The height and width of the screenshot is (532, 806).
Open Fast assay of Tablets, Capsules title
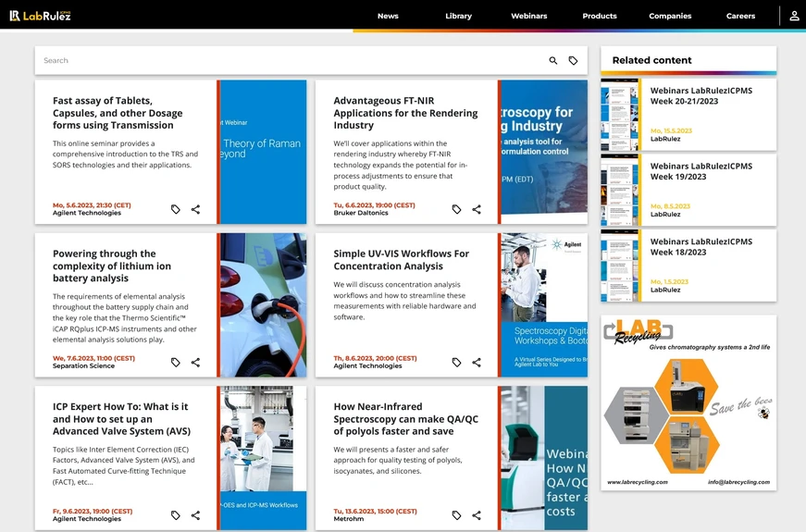[118, 113]
